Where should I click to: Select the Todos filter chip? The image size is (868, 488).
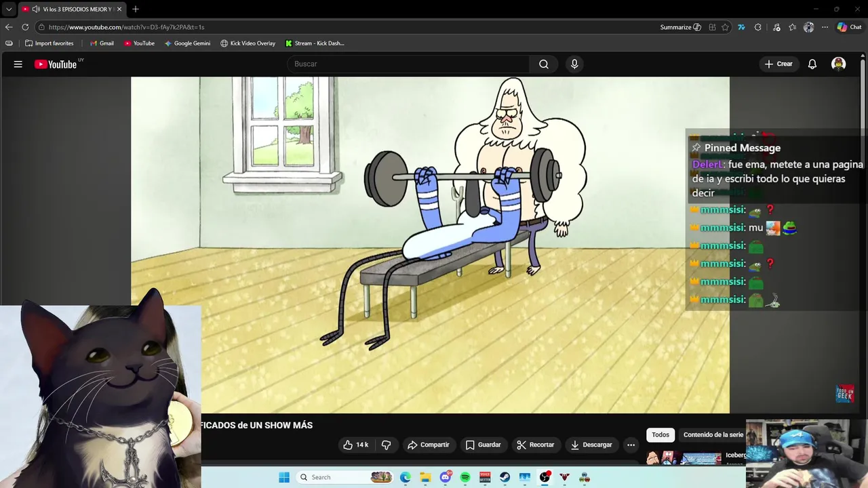(660, 434)
